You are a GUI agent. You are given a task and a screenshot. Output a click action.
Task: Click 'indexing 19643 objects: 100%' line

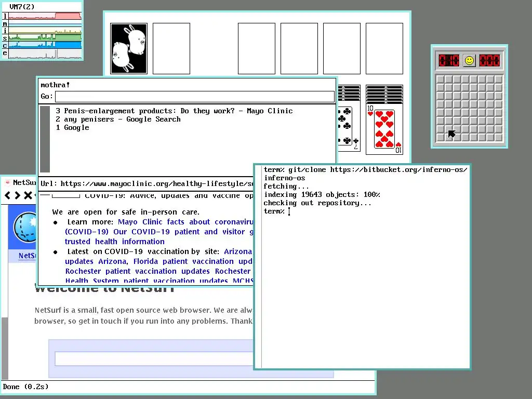click(x=322, y=195)
